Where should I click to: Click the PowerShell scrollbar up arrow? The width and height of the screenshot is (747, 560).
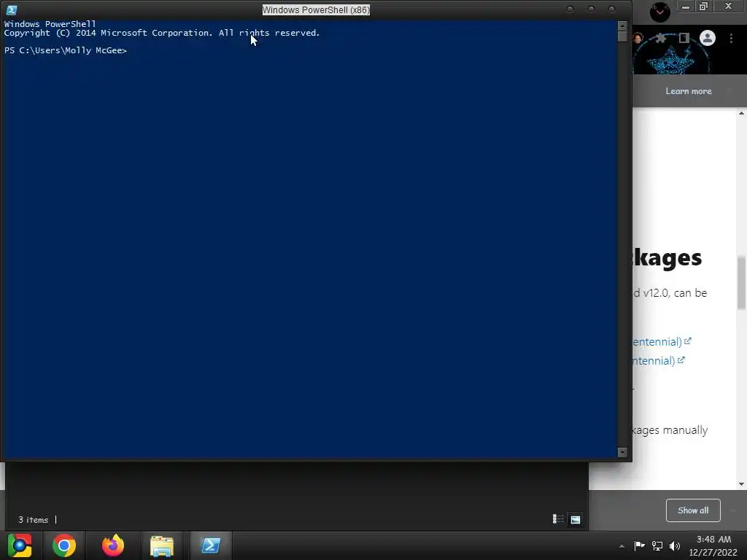622,26
